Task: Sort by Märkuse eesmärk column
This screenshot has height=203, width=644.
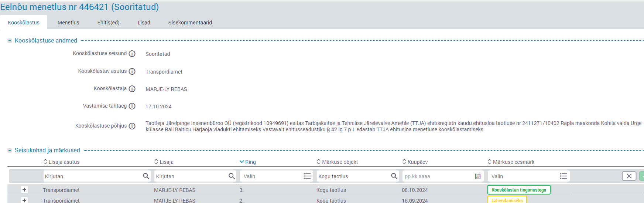Action: [x=511, y=162]
